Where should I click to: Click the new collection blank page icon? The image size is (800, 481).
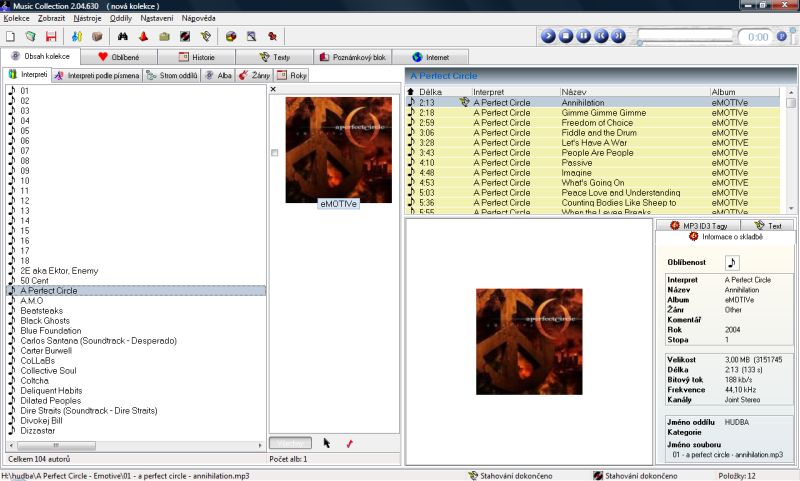point(11,36)
